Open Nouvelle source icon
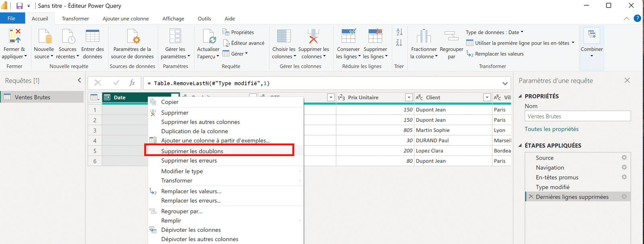 [x=44, y=36]
